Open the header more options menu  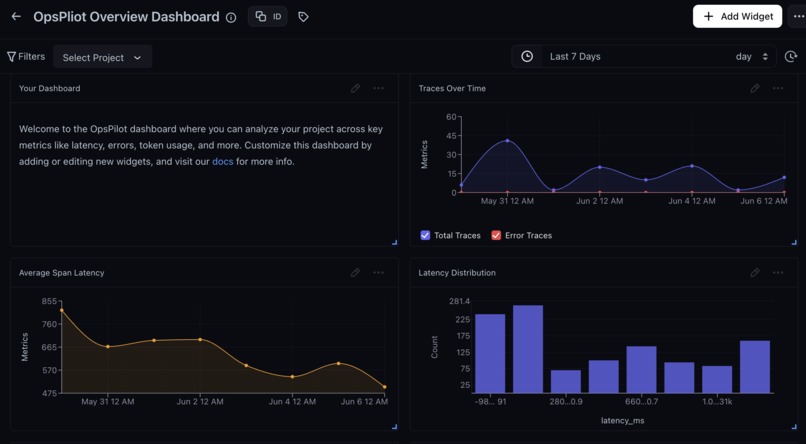(x=797, y=16)
